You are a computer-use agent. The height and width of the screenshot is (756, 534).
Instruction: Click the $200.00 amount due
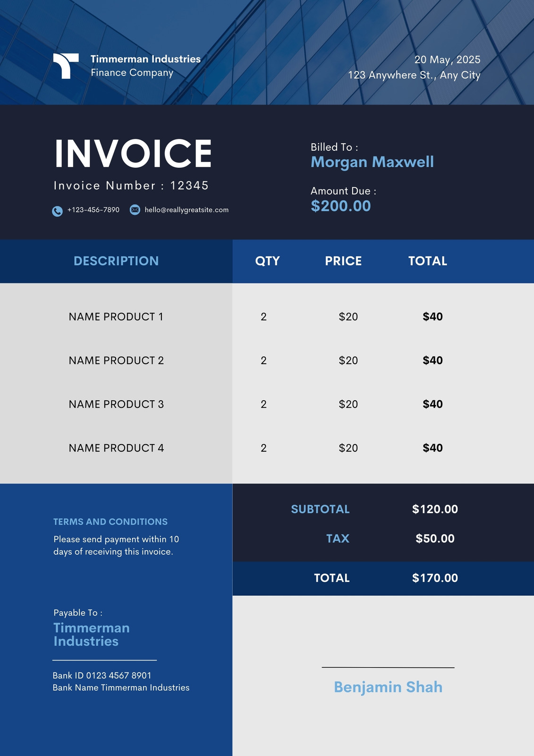(341, 206)
